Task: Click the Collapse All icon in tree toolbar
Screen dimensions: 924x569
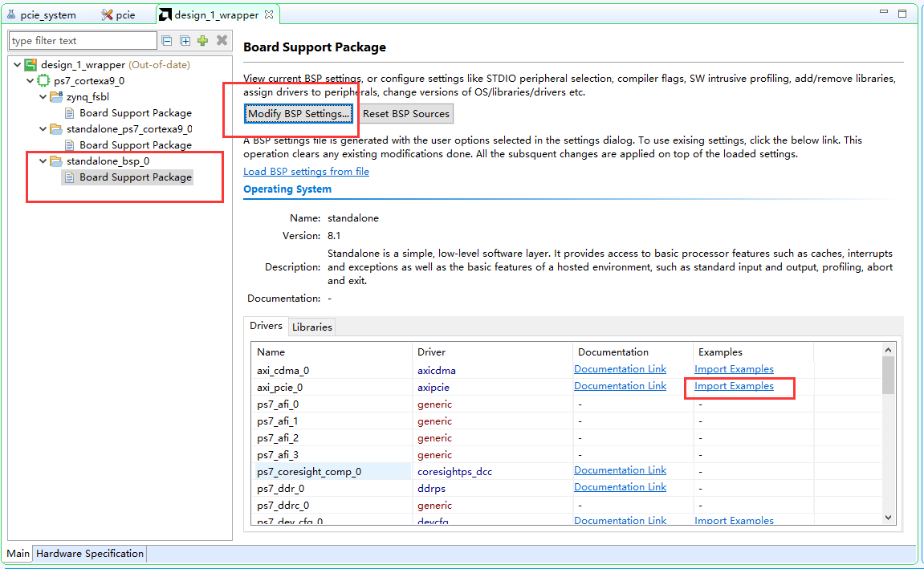Action: pos(167,41)
